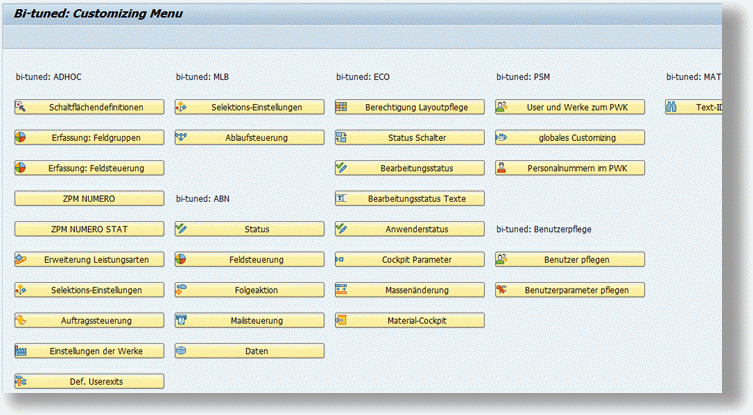The width and height of the screenshot is (753, 415).
Task: Click icon on Auftragssteuerung button
Action: click(21, 320)
